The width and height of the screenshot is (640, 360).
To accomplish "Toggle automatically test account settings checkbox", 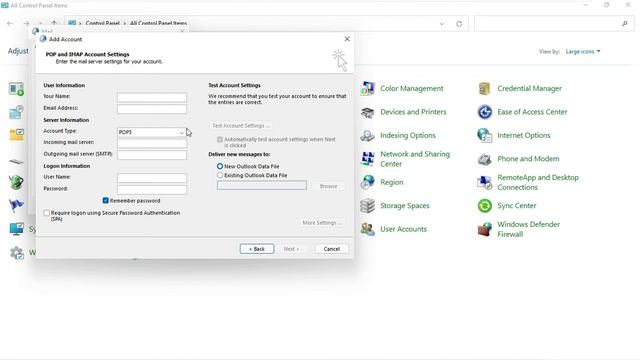I will (x=220, y=140).
